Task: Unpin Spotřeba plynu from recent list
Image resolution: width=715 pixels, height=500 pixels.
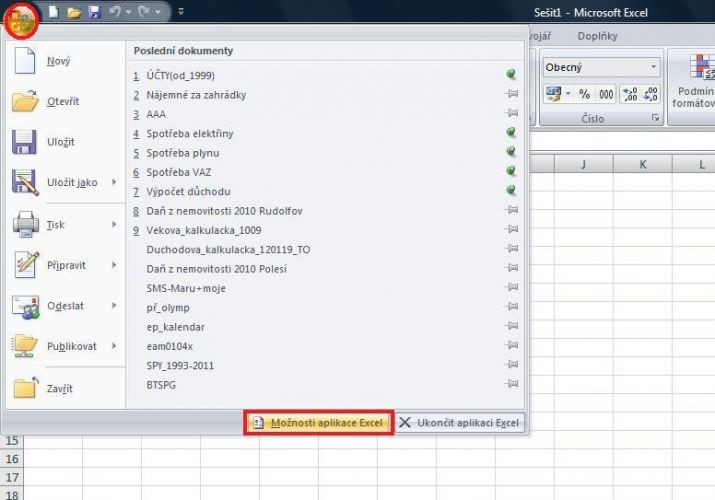Action: point(511,151)
